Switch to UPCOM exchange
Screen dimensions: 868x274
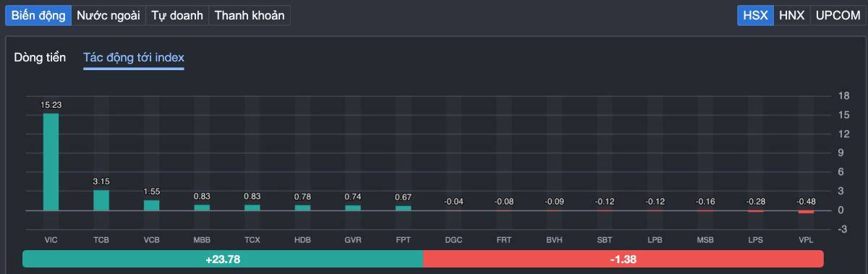point(838,15)
